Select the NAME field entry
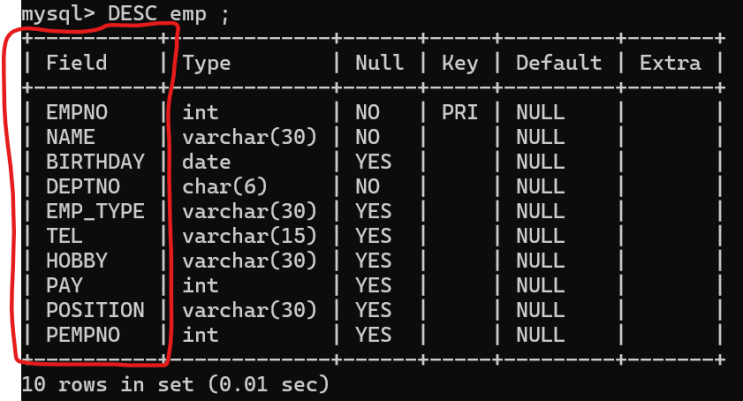743x401 pixels. pyautogui.click(x=70, y=137)
